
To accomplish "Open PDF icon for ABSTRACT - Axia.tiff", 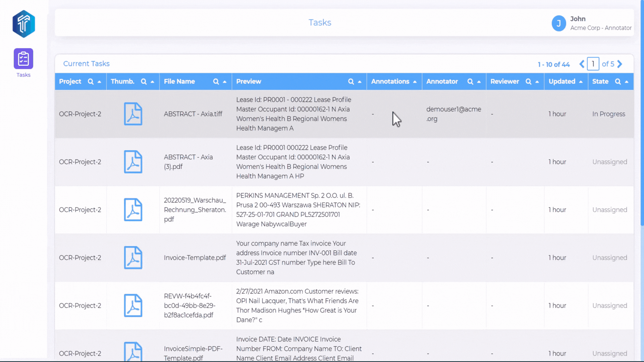I will click(133, 114).
